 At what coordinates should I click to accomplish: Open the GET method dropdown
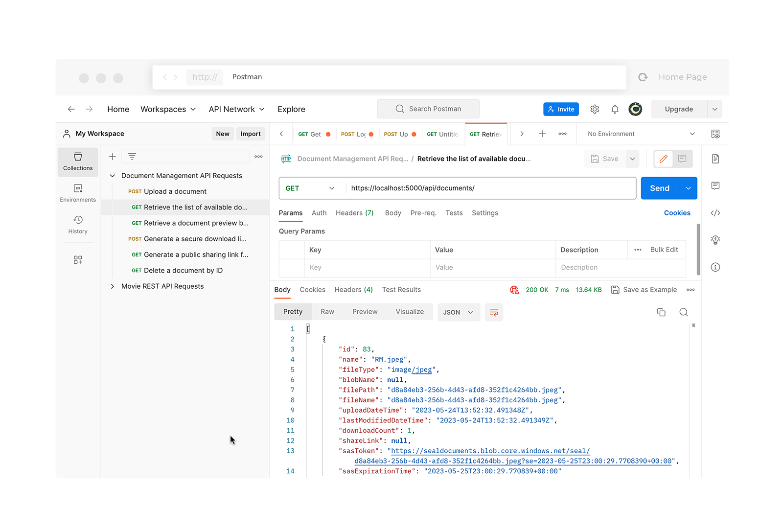click(311, 188)
